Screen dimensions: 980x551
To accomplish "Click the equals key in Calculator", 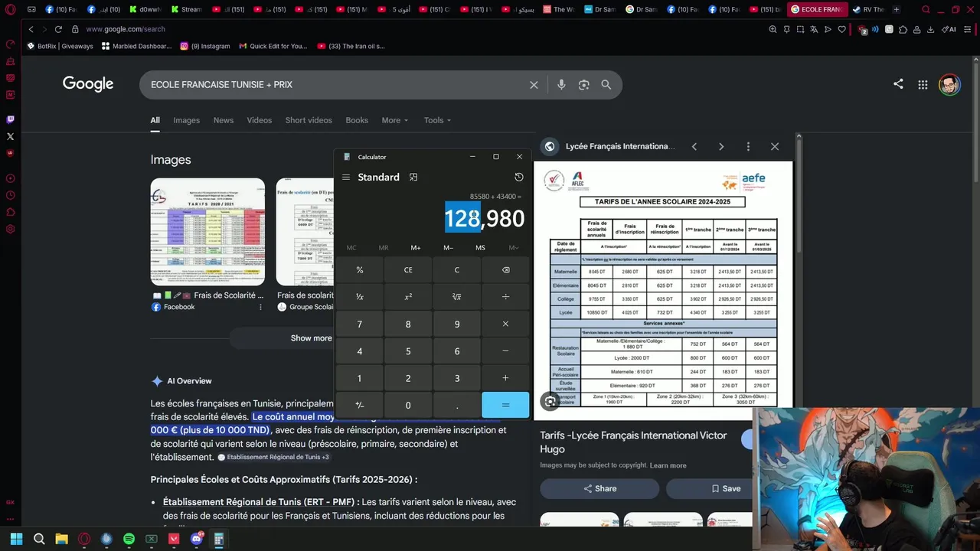I will [x=505, y=405].
